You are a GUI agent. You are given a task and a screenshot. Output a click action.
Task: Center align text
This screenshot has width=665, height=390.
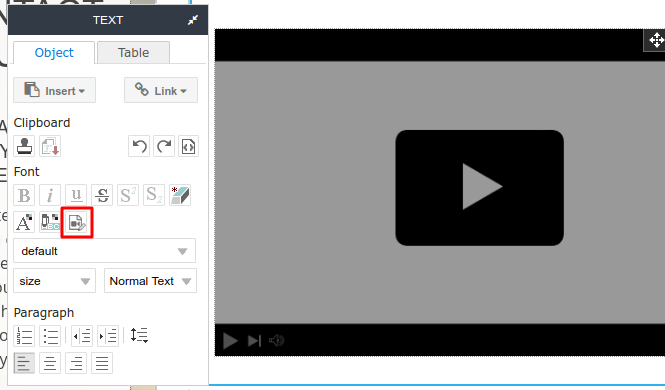[50, 363]
